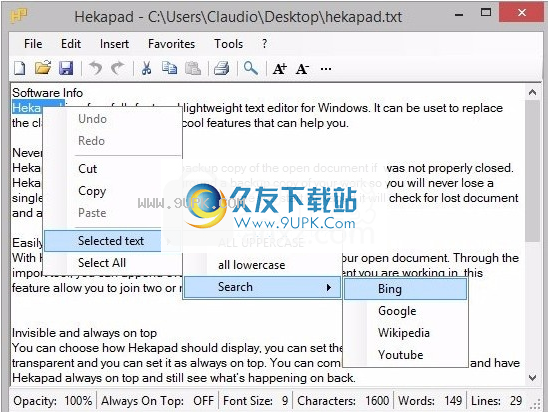Image resolution: width=548 pixels, height=412 pixels.
Task: Click the Copy toolbar icon
Action: [170, 68]
